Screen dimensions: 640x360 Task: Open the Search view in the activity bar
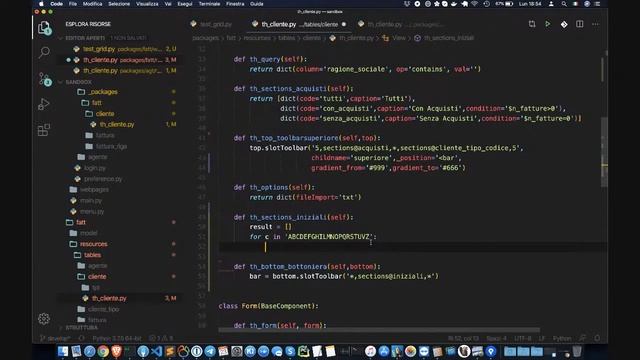(x=44, y=52)
